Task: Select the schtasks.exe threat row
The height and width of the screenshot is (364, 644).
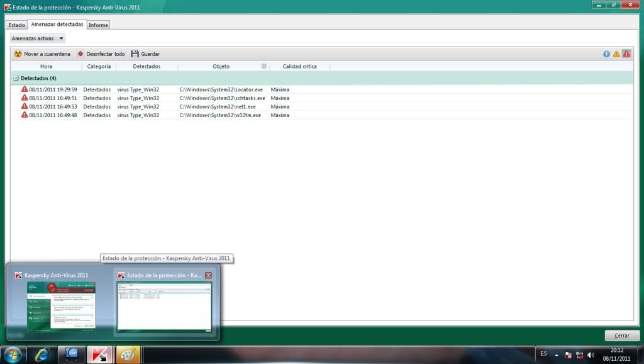Action: pos(321,98)
